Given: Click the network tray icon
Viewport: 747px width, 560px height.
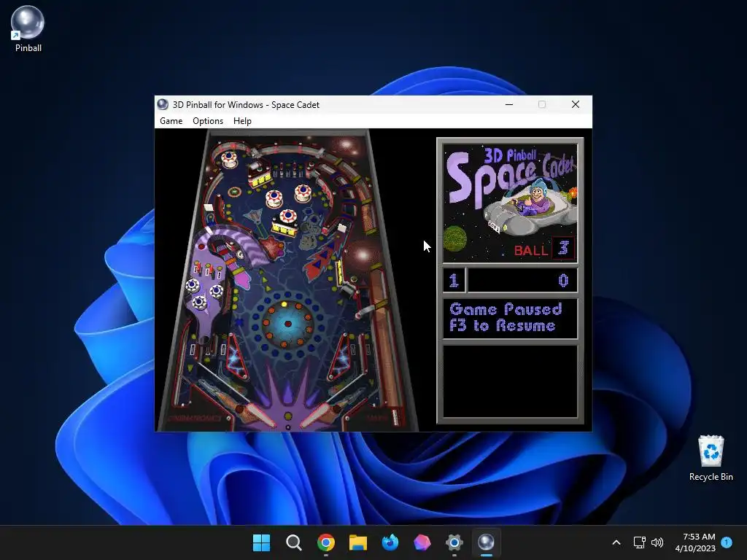Looking at the screenshot, I should click(x=639, y=542).
